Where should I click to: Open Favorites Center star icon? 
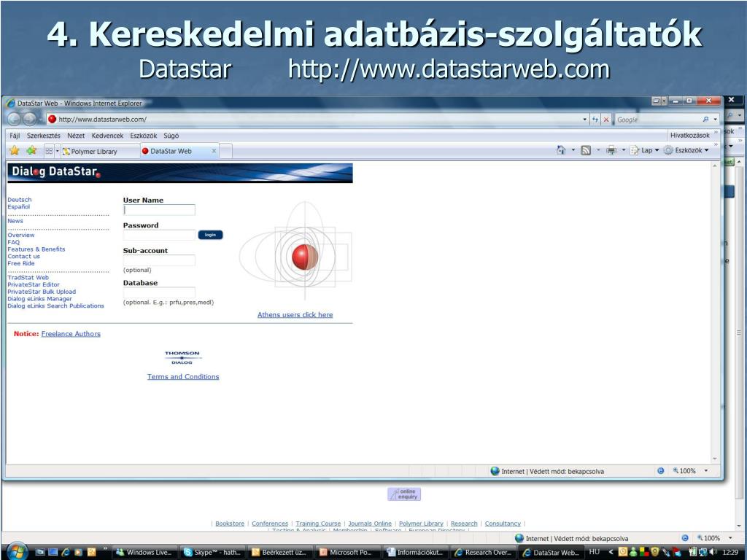15,150
